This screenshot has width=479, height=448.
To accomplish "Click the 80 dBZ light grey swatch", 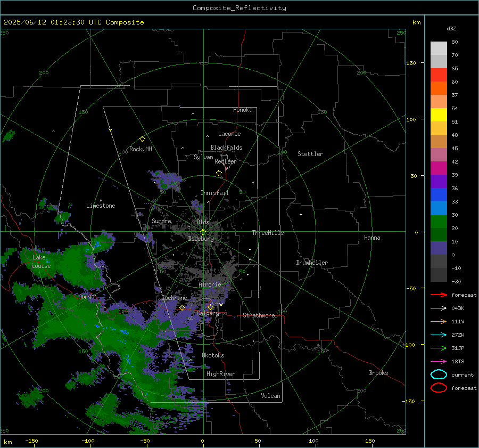I will coord(439,48).
